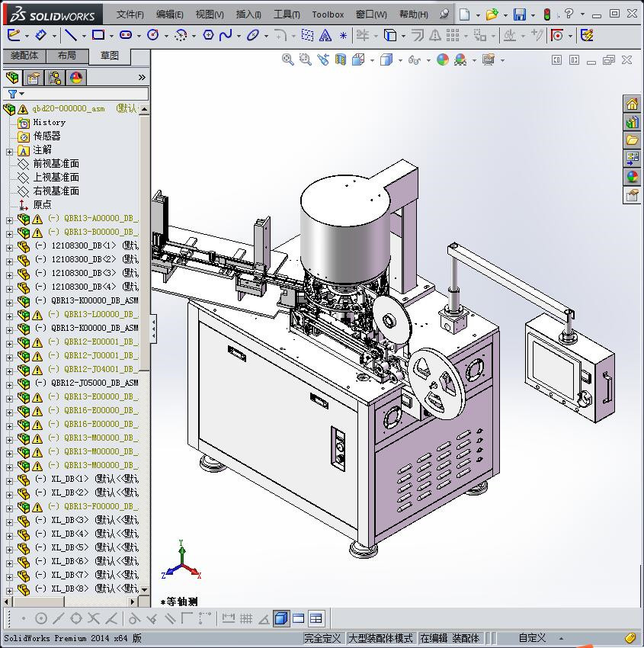
Task: Open the 帮助(H) menu
Action: coord(414,14)
